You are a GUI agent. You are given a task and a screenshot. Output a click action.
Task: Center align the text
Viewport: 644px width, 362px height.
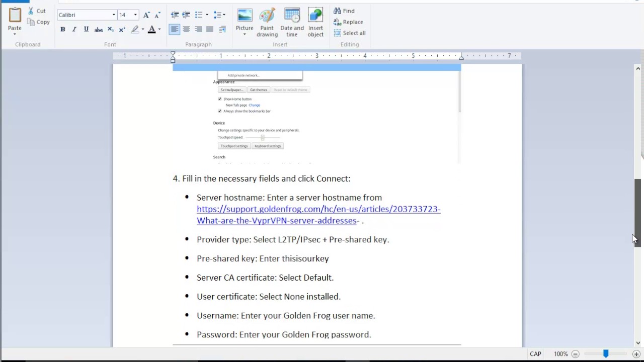pos(186,30)
